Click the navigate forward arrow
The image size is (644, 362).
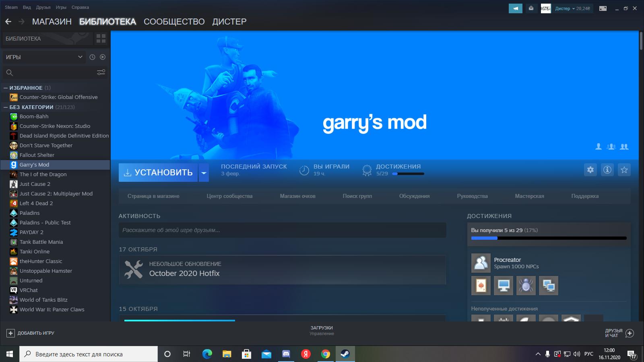[x=22, y=22]
